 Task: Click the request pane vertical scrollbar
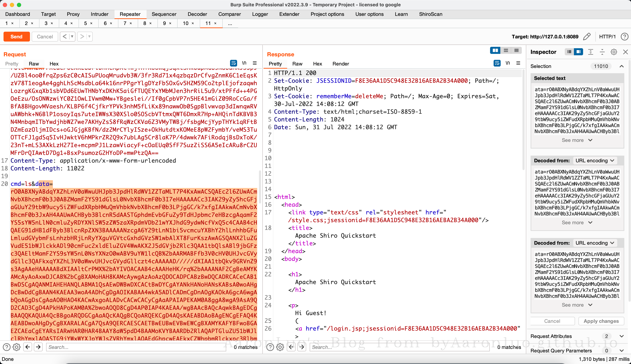pyautogui.click(x=260, y=187)
